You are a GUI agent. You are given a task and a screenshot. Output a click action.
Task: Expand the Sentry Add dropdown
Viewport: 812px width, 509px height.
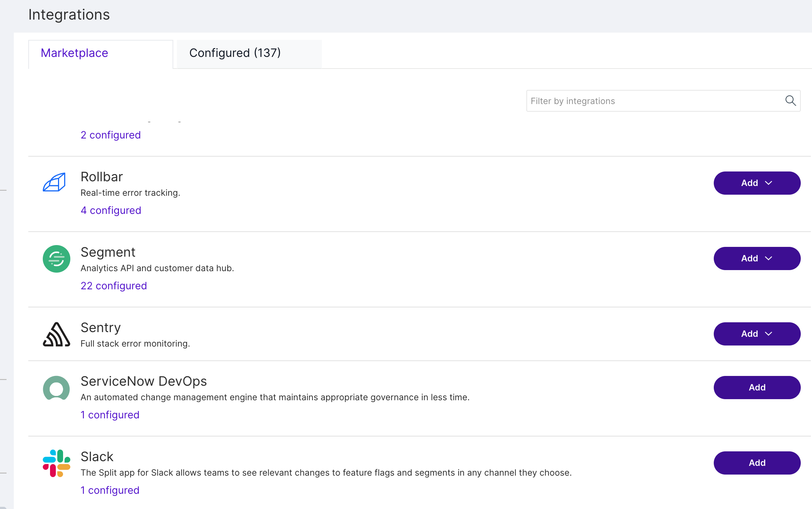click(x=757, y=334)
